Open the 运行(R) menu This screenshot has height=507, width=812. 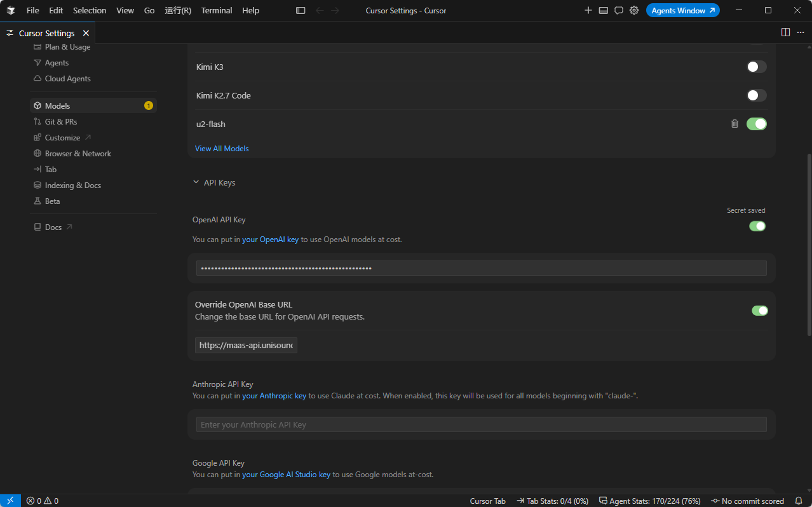click(178, 11)
